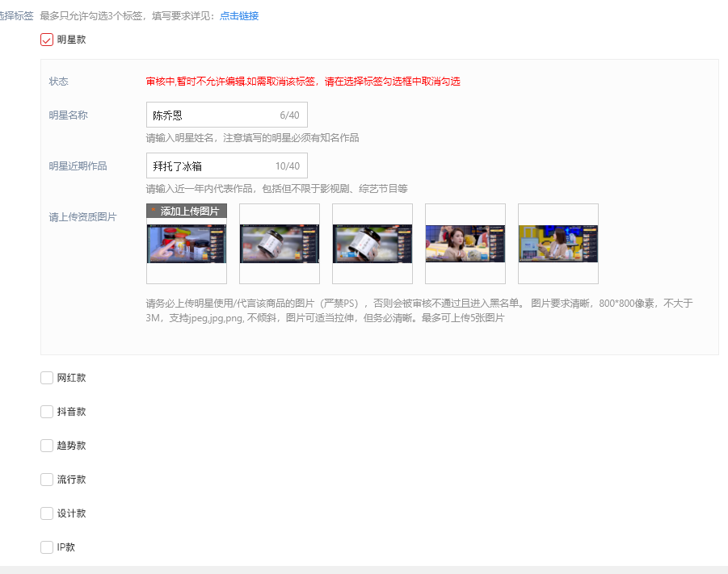Open first thumbnail showing hand and jars
Image resolution: width=728 pixels, height=574 pixels.
click(x=187, y=244)
